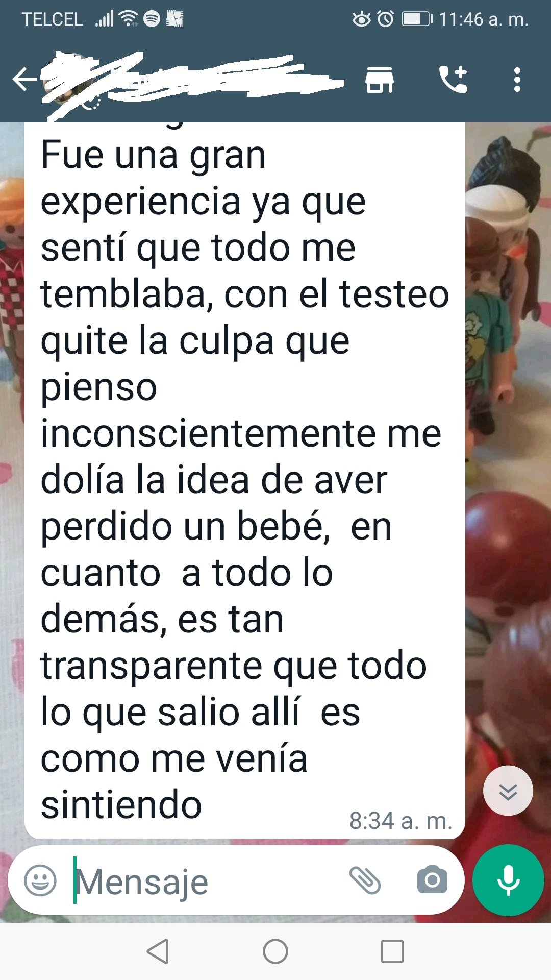Open attachments with the paperclip icon
This screenshot has height=980, width=551.
tap(365, 880)
